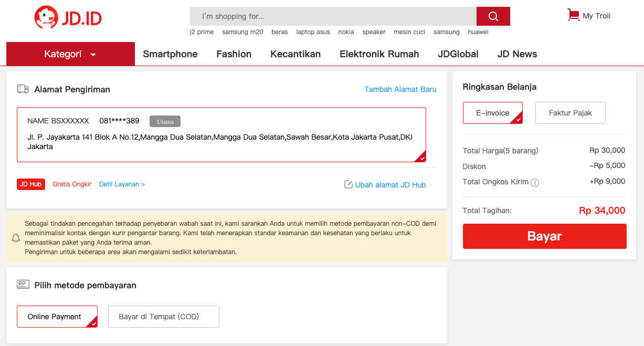Select the E-invoice option
644x346 pixels.
(492, 113)
